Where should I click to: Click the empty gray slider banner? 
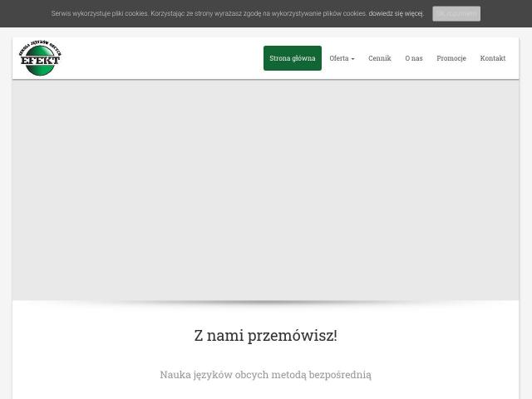(x=266, y=190)
